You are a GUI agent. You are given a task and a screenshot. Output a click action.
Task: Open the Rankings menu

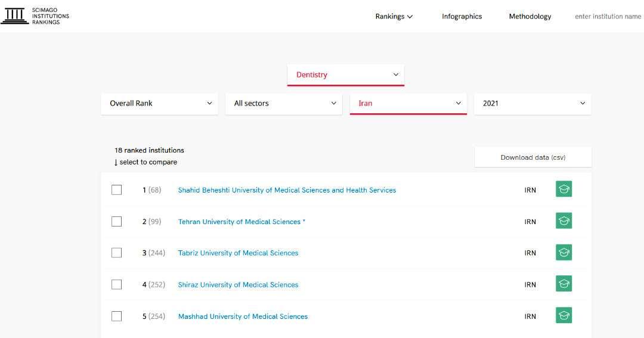point(394,17)
